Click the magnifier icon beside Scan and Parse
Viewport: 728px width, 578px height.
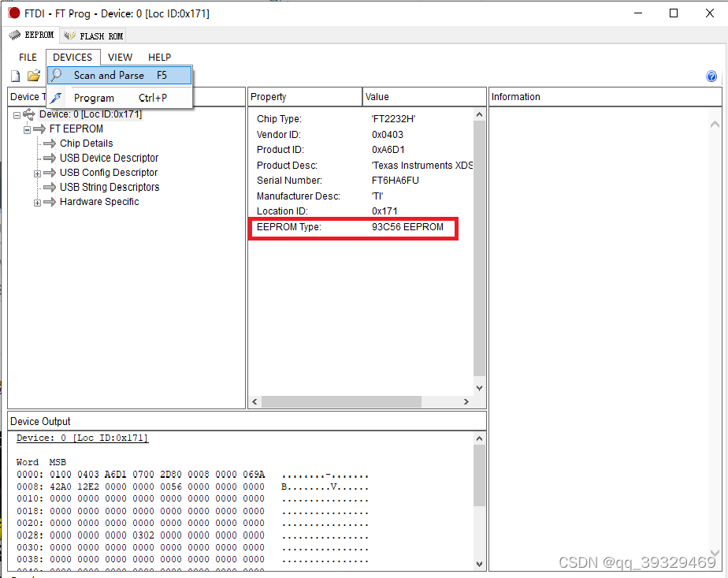[x=56, y=75]
